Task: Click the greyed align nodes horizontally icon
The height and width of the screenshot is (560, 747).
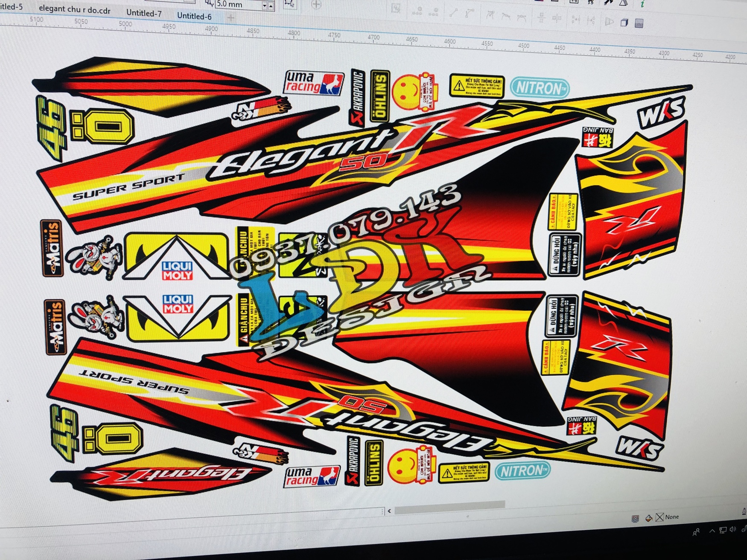Action: 557,18
